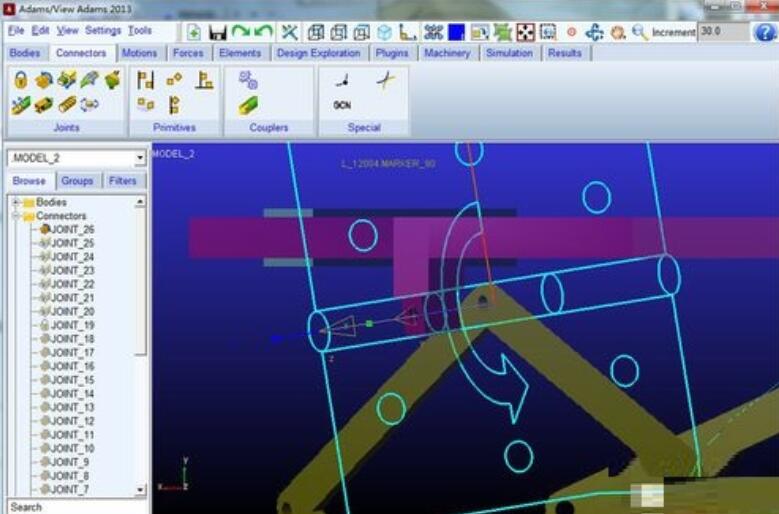Switch to the Forces ribbon tab
The width and height of the screenshot is (779, 514).
[x=188, y=53]
